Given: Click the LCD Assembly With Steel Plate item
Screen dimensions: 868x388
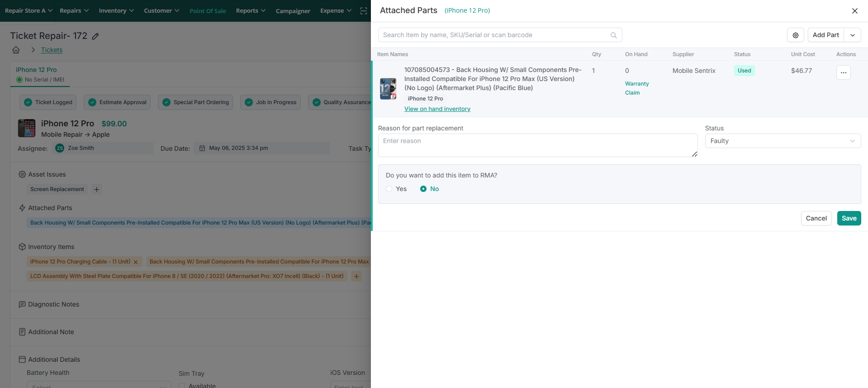Looking at the screenshot, I should tap(187, 276).
